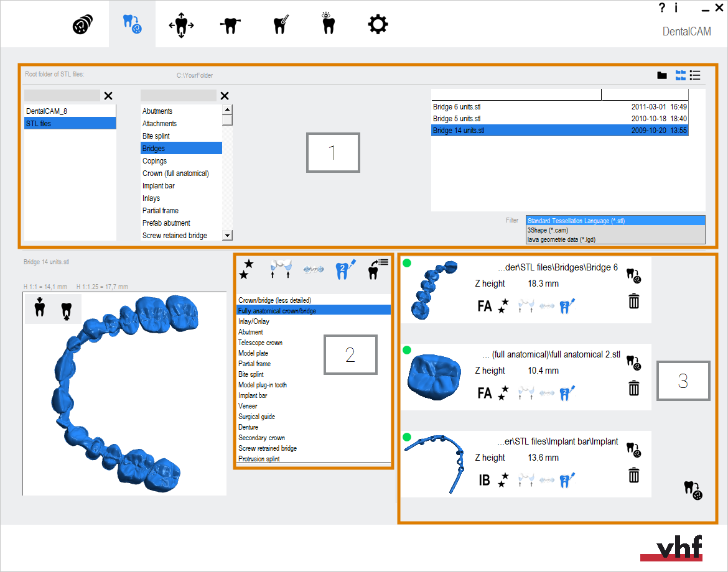Select Fully anatomical crown/bridge type
Screen dimensions: 728x572
point(314,311)
